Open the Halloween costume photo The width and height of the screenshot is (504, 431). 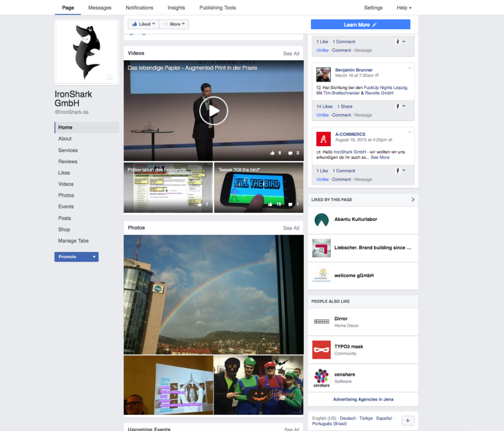259,385
